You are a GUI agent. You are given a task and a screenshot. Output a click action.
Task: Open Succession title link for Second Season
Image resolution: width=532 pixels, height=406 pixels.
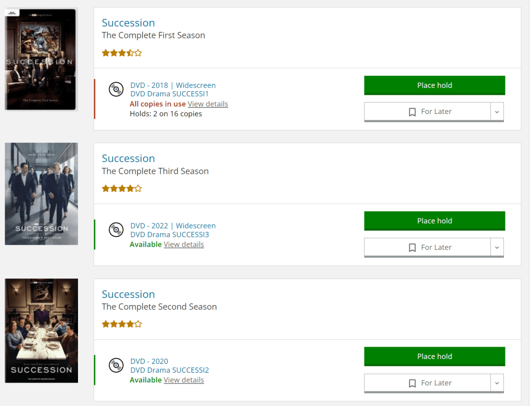click(128, 294)
